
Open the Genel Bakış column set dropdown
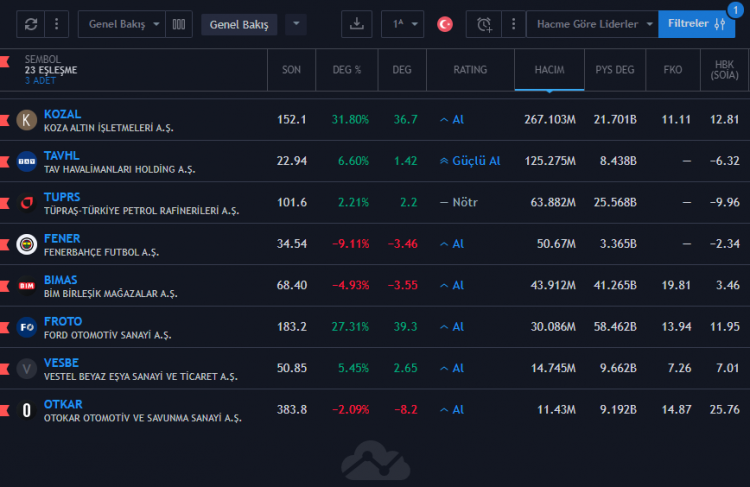pos(122,24)
